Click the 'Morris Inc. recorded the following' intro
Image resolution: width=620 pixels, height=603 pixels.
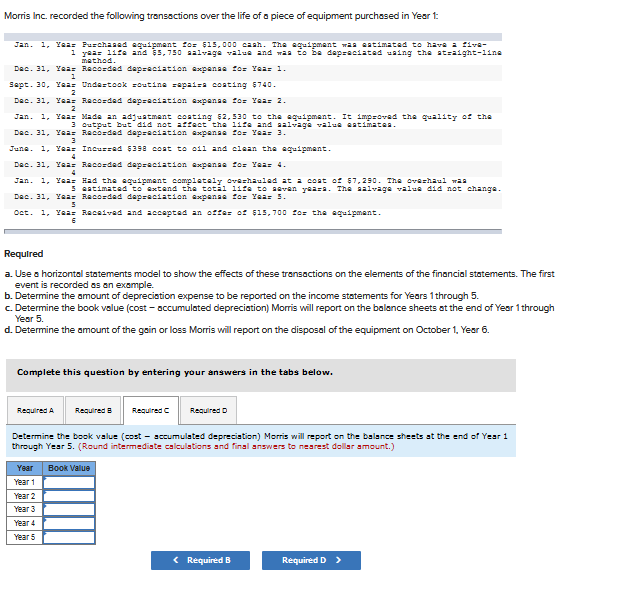coord(221,16)
